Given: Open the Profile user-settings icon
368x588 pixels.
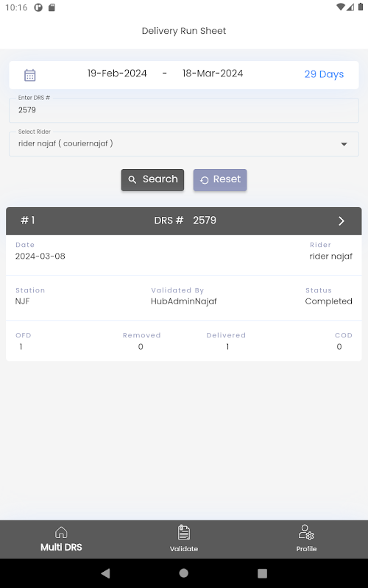Looking at the screenshot, I should tap(306, 532).
